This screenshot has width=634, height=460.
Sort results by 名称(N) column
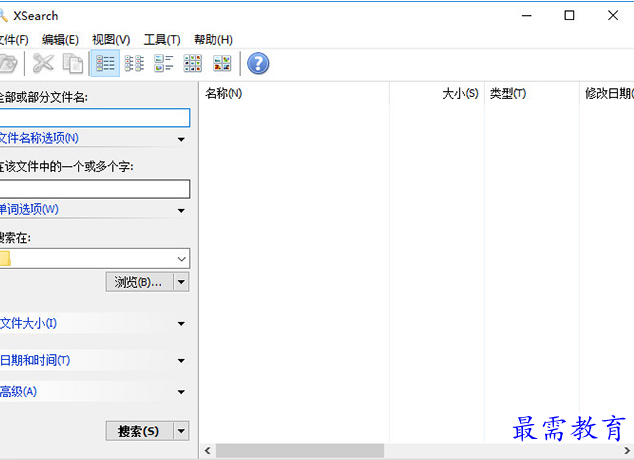click(294, 94)
